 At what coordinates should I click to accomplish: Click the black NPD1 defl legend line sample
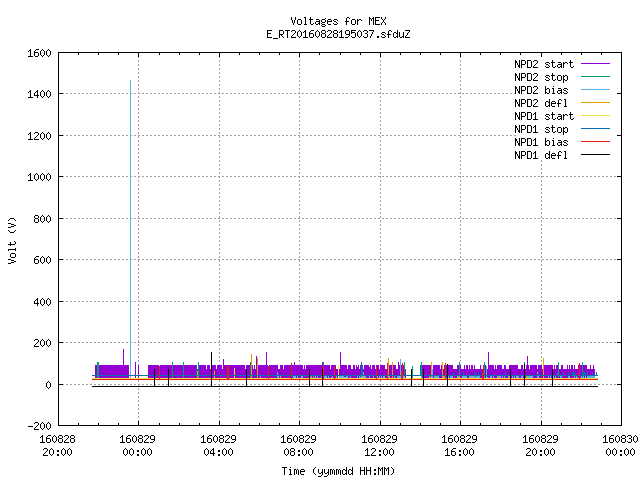click(595, 155)
